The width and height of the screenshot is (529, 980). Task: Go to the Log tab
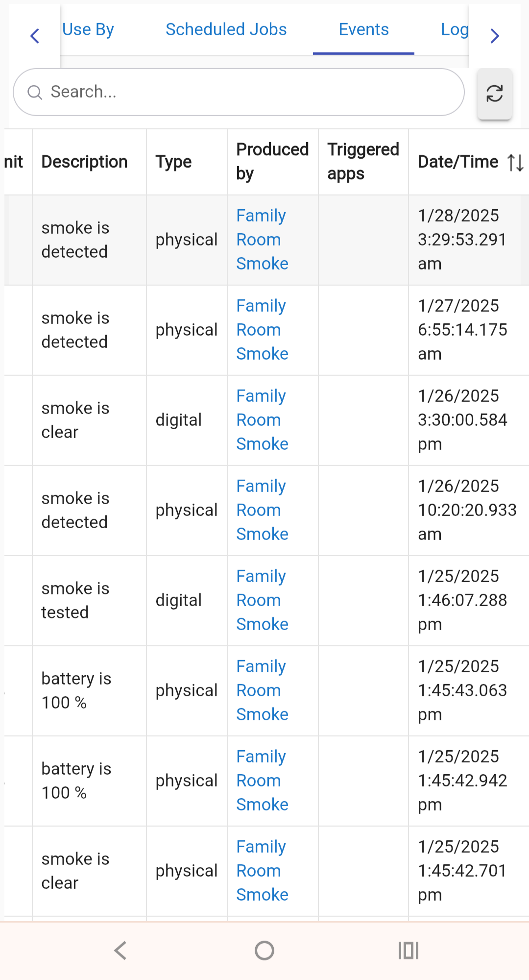click(x=455, y=29)
